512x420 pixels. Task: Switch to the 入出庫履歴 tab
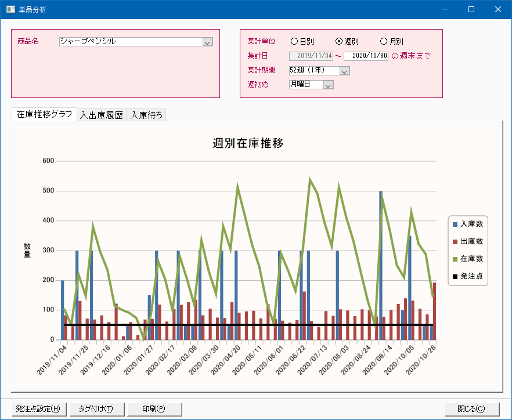click(102, 115)
